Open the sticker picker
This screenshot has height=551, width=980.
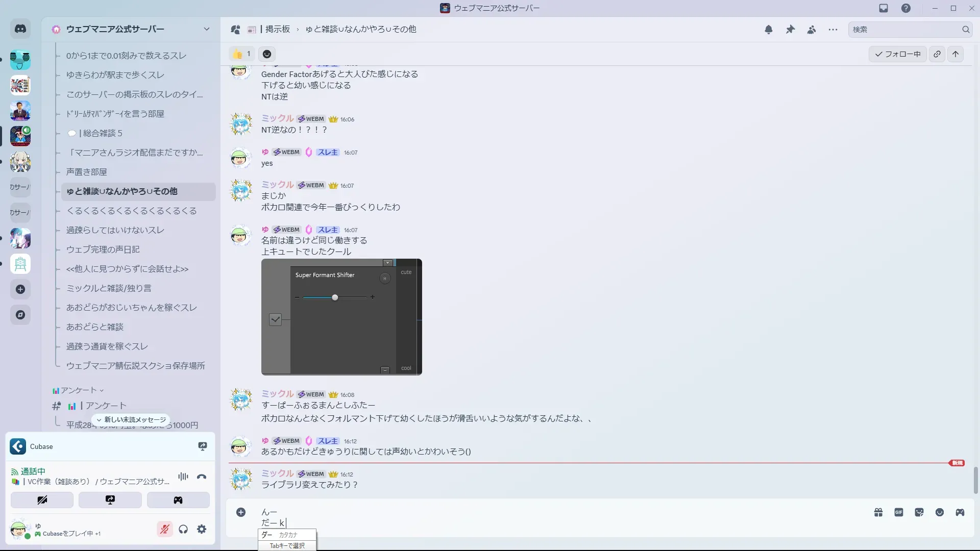pos(919,512)
